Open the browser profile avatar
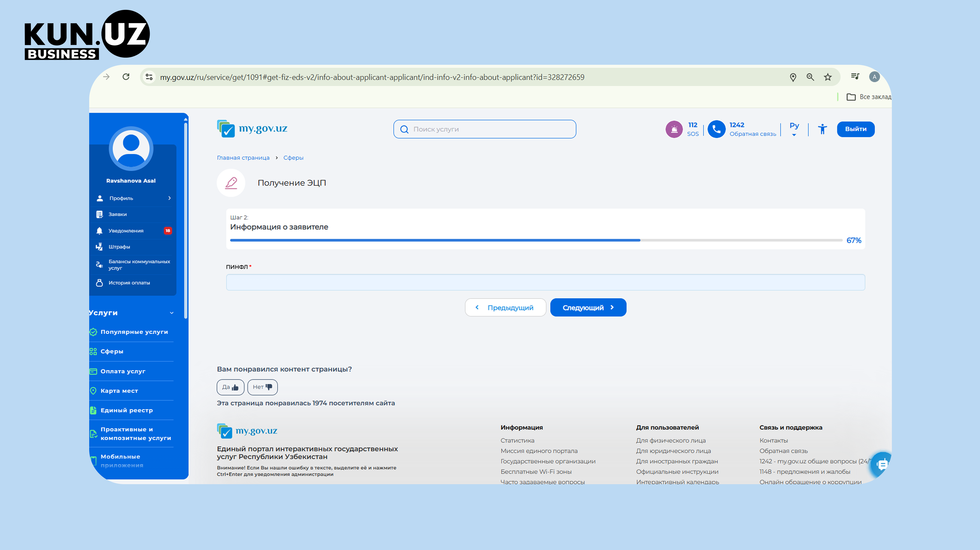 [875, 77]
